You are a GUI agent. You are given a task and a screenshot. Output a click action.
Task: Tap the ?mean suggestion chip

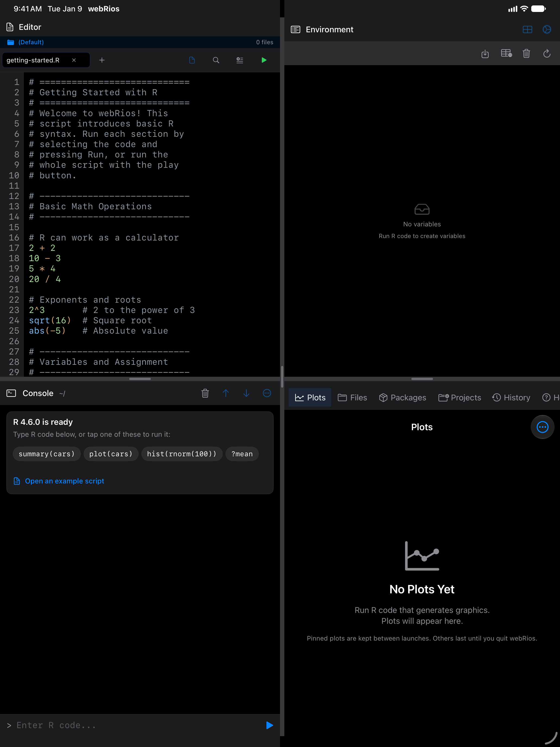pyautogui.click(x=242, y=454)
